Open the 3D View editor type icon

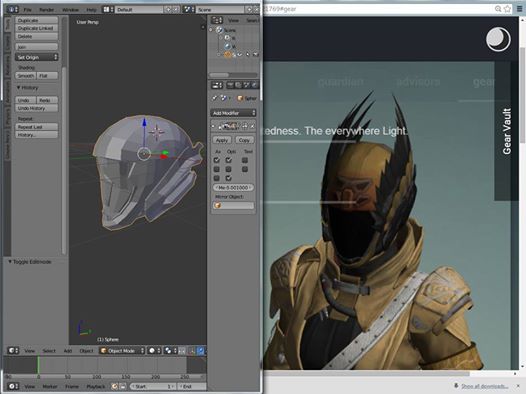(x=13, y=350)
